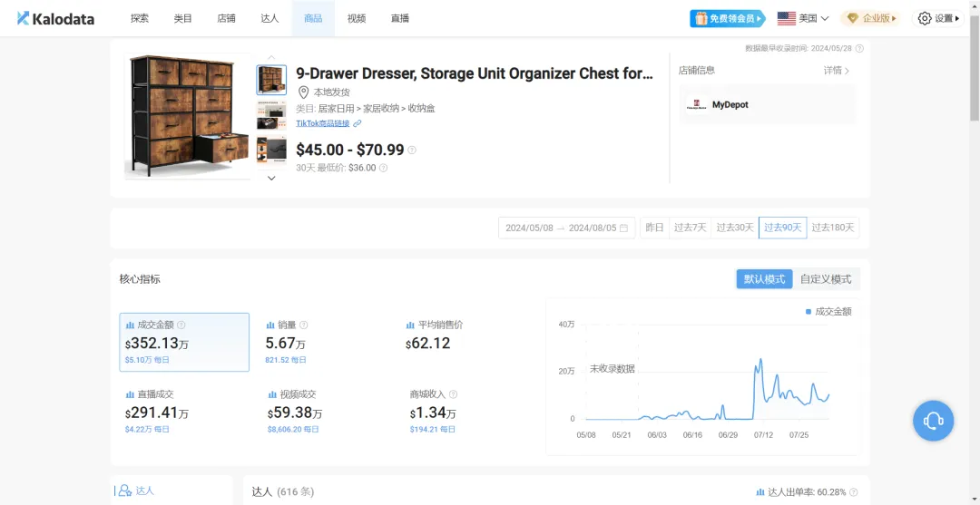
Task: Open store 详情 link
Action: tap(837, 71)
